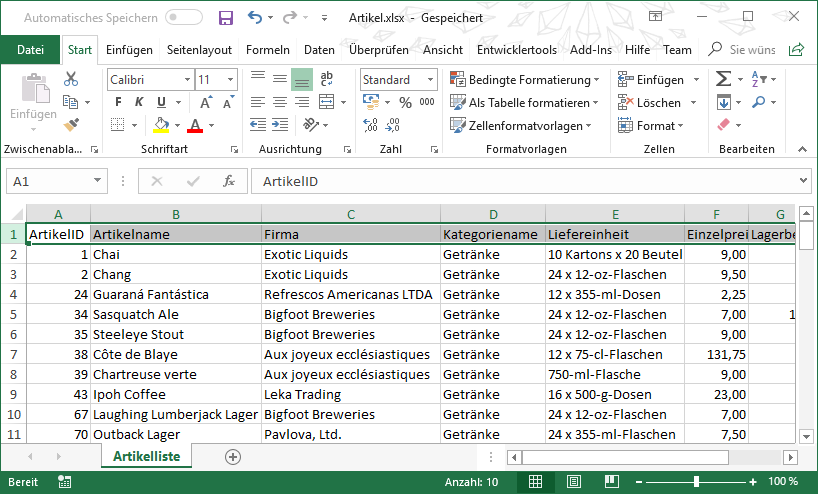The width and height of the screenshot is (818, 494).
Task: Click the Format cells button
Action: click(650, 126)
